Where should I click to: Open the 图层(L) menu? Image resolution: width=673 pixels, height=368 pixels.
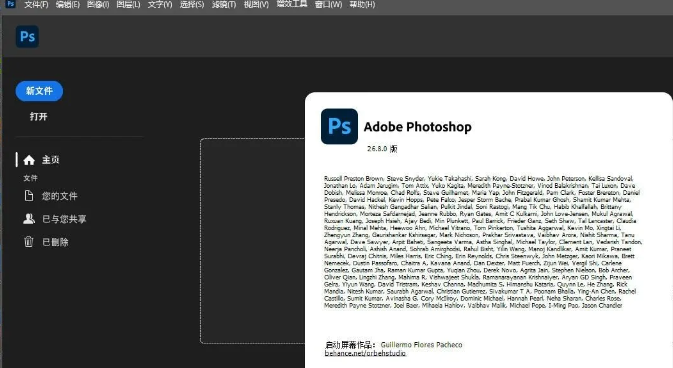coord(128,5)
